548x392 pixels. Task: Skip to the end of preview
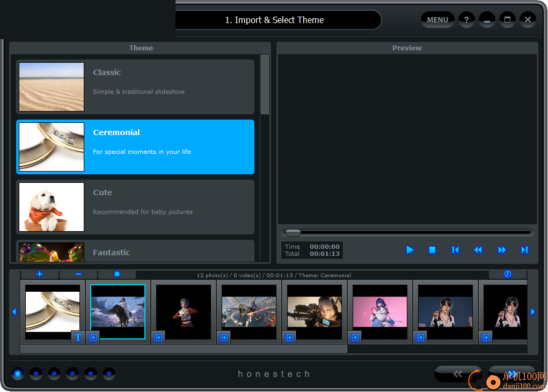coord(524,250)
